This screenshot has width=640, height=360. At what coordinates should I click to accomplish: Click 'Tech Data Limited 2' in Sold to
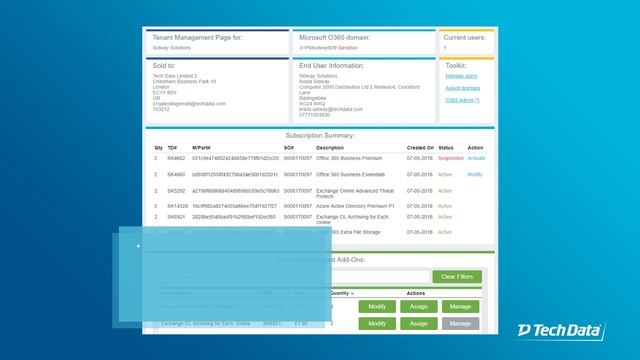coord(175,76)
